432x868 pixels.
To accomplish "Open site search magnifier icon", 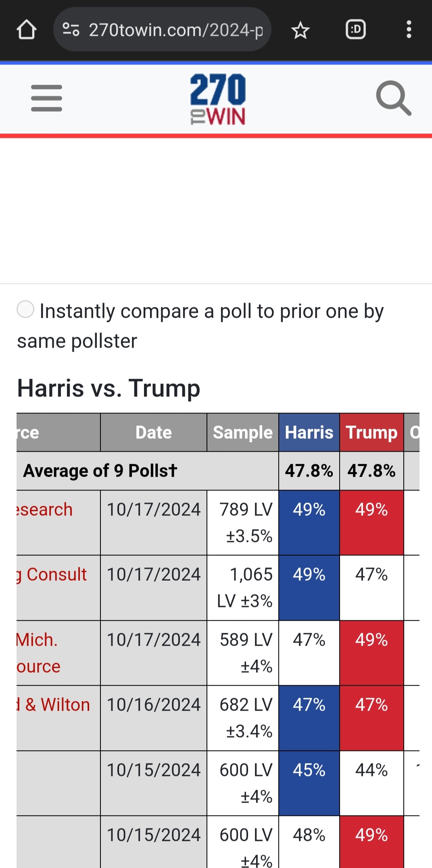I will point(394,98).
